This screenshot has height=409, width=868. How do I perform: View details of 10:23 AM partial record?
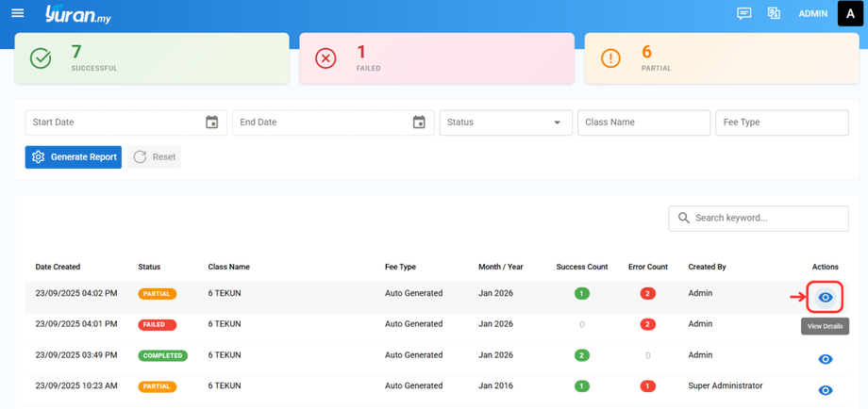tap(826, 390)
